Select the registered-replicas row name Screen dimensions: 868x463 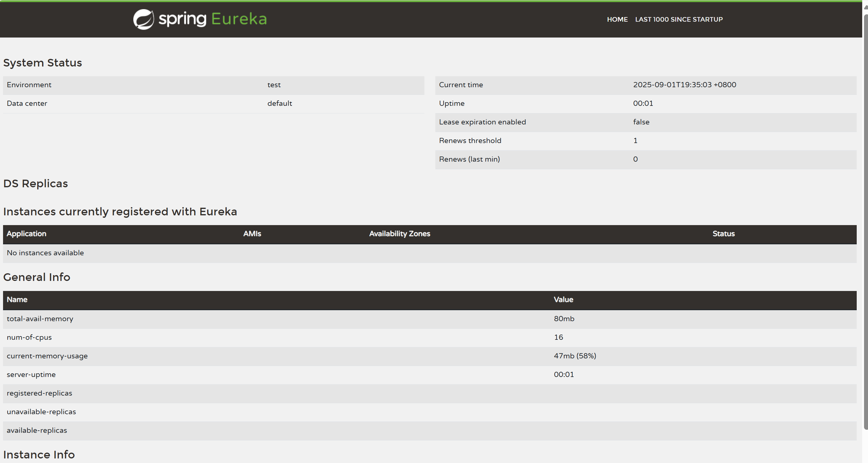(x=39, y=393)
